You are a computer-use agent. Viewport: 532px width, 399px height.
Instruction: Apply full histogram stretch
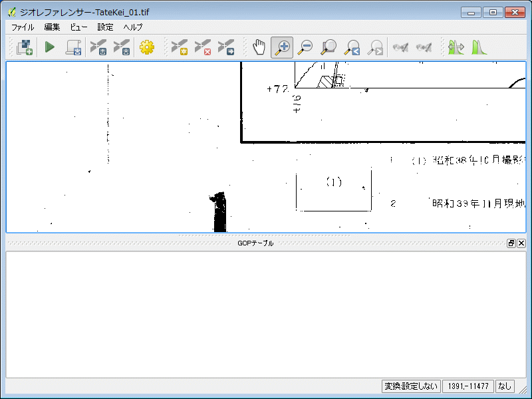pyautogui.click(x=479, y=47)
